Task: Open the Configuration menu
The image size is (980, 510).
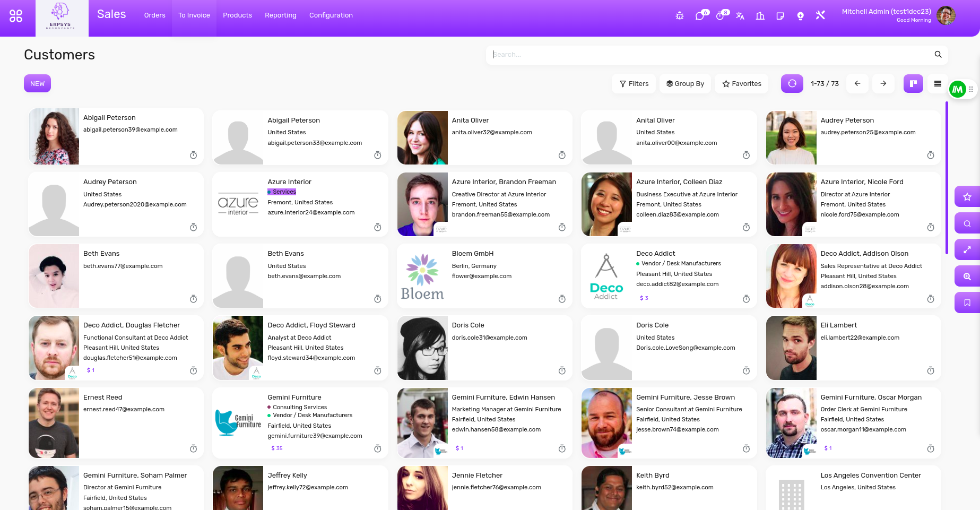Action: [x=331, y=15]
